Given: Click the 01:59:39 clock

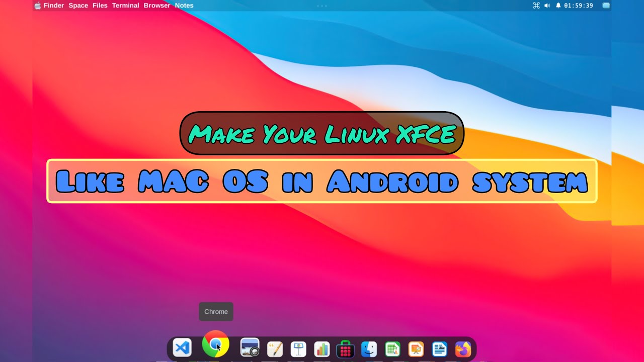Looking at the screenshot, I should click(579, 6).
